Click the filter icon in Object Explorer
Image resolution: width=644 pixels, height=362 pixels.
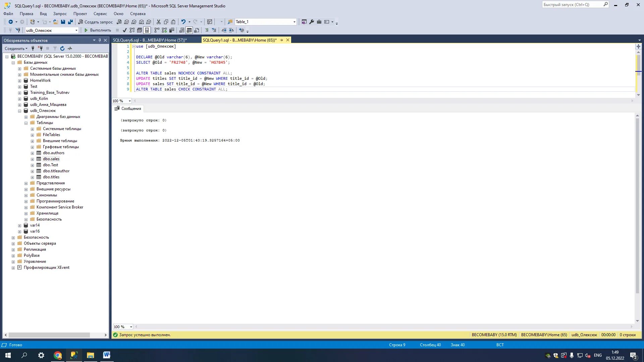click(55, 49)
